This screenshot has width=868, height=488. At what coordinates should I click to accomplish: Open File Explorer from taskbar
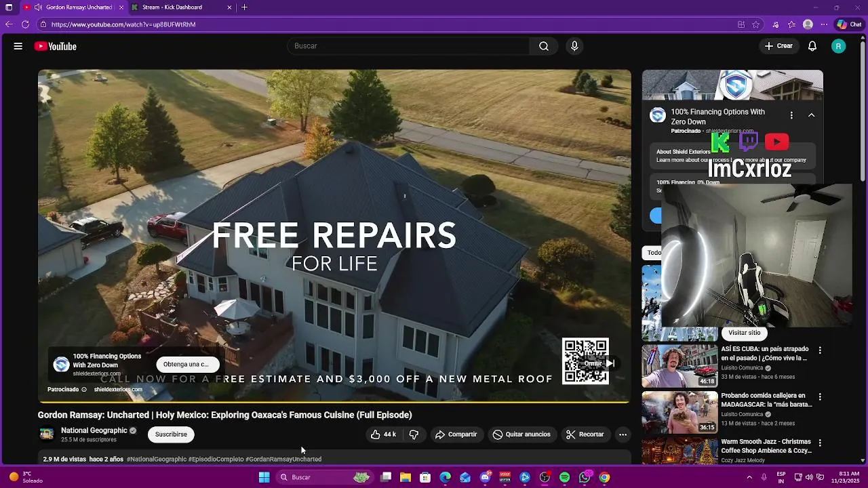click(406, 477)
